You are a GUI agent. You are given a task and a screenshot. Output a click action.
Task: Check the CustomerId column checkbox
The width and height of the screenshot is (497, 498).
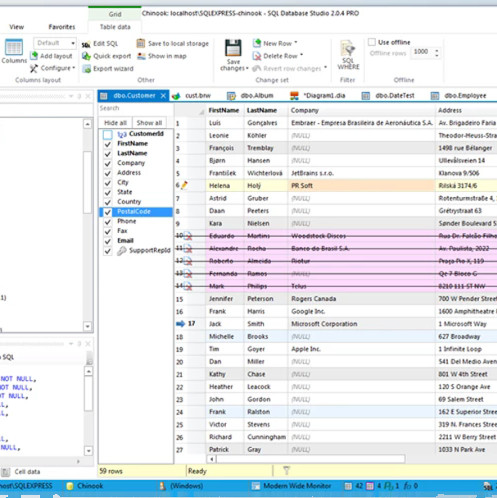(x=108, y=134)
